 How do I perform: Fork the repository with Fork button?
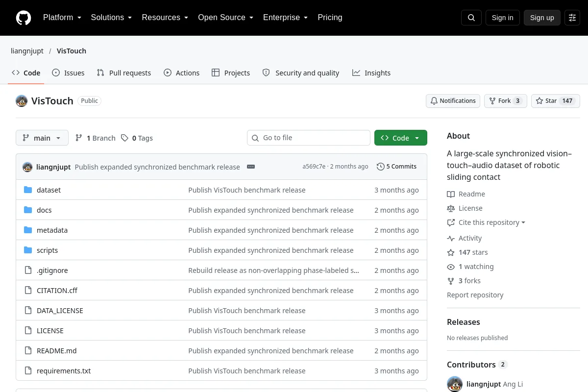(506, 101)
